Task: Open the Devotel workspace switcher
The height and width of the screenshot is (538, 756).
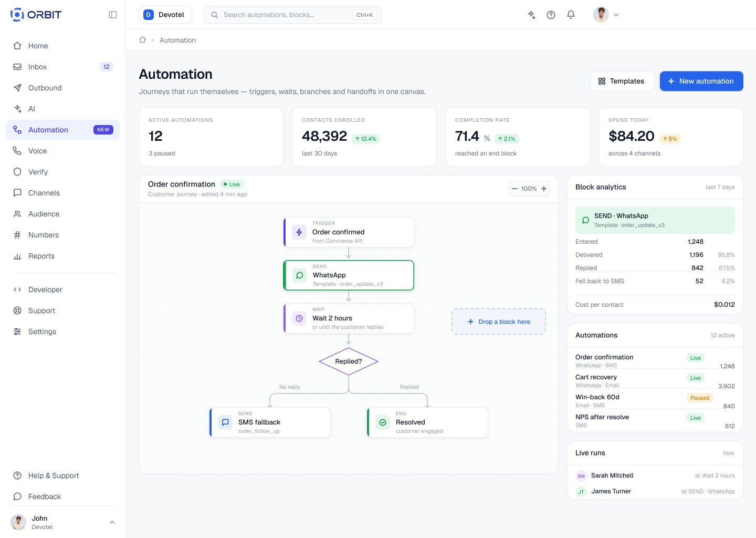Action: [x=165, y=15]
